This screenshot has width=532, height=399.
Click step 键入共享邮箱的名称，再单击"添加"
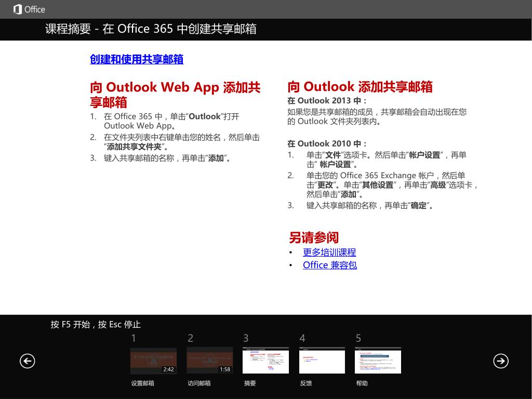point(167,158)
